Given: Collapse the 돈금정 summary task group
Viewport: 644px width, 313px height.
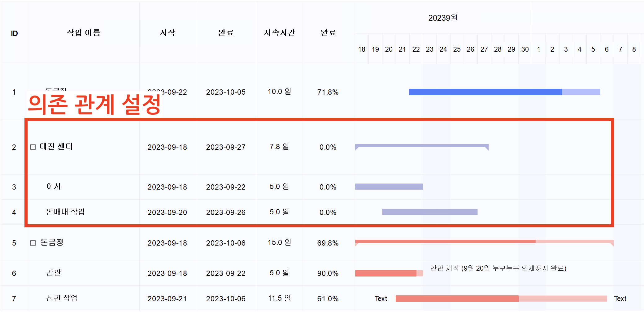Looking at the screenshot, I should (x=33, y=243).
